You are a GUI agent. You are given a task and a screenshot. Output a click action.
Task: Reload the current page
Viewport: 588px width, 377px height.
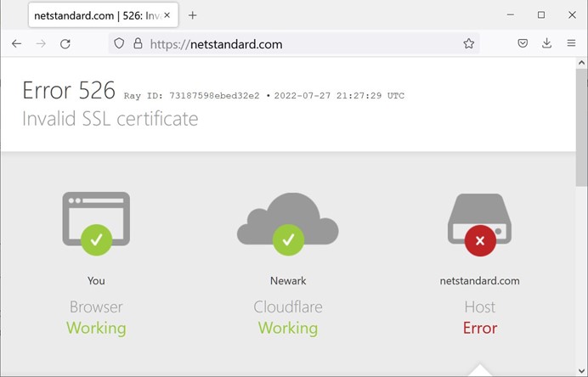pos(65,44)
